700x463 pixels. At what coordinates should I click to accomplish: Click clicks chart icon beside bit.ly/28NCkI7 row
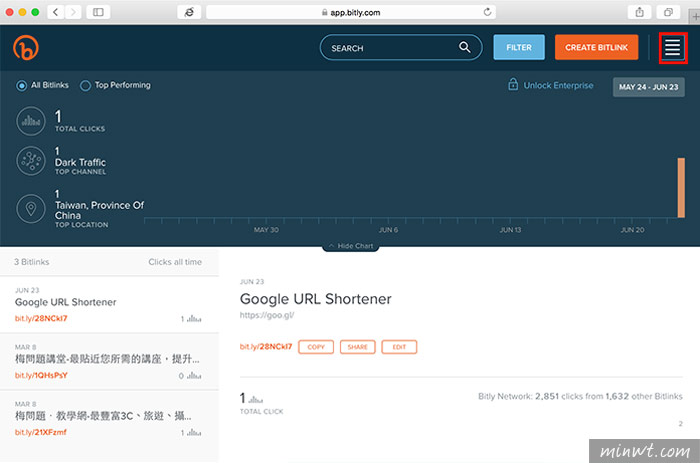click(x=194, y=319)
